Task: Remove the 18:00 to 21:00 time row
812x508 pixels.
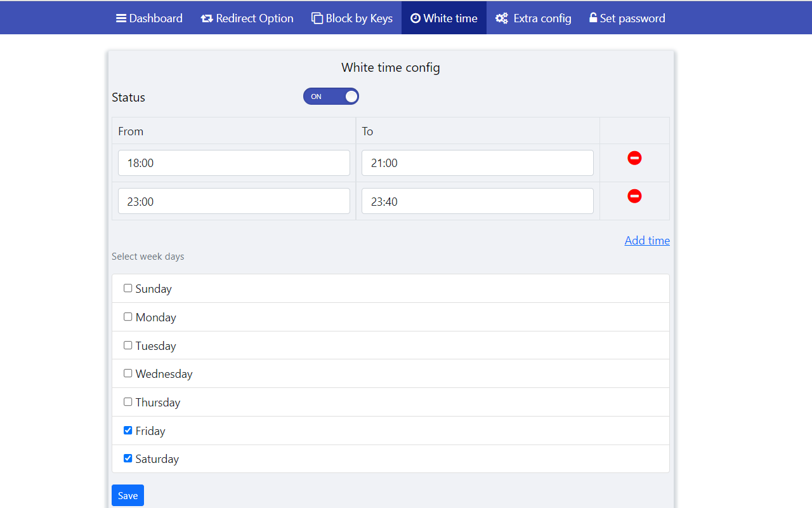Action: pos(634,158)
